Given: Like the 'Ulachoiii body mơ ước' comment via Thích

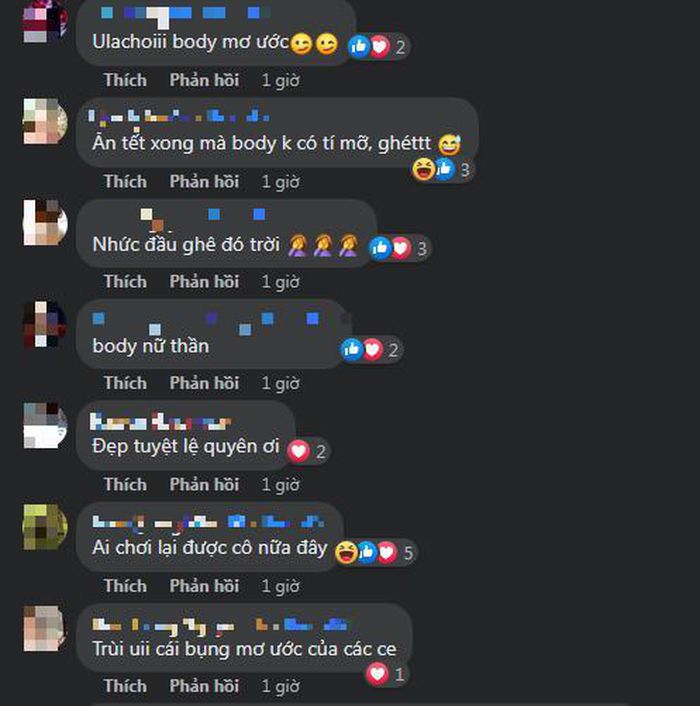Looking at the screenshot, I should 125,80.
